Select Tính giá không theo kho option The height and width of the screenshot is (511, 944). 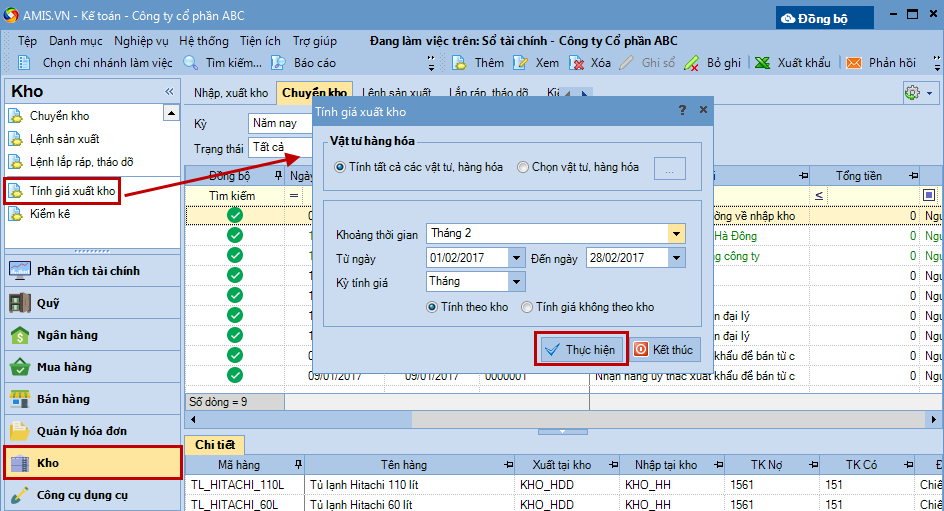click(527, 307)
